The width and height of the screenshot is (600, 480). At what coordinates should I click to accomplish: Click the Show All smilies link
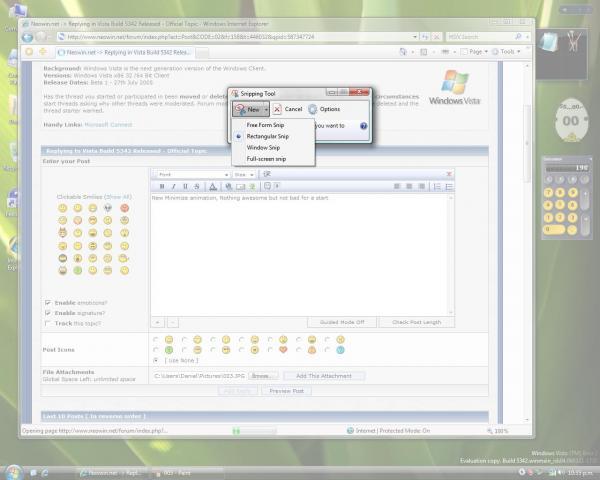[119, 197]
